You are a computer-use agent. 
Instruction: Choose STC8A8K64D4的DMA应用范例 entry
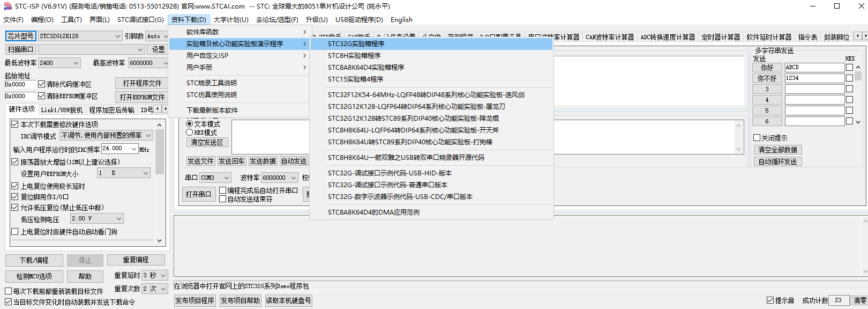click(431, 212)
